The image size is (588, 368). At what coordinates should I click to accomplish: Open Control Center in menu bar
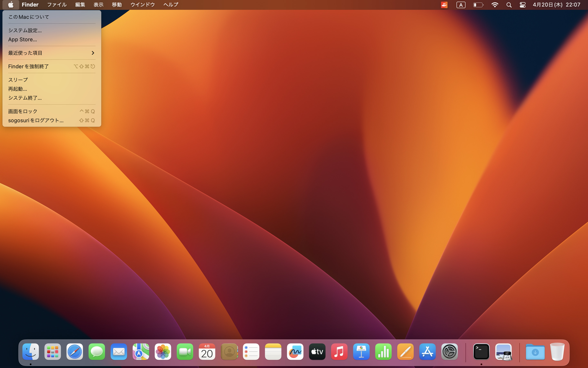coord(523,5)
